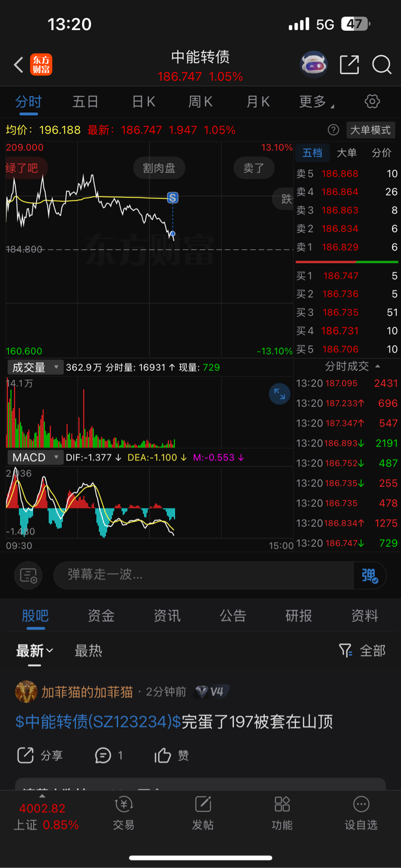Switch to 分时 tab
The width and height of the screenshot is (401, 868).
[x=28, y=102]
